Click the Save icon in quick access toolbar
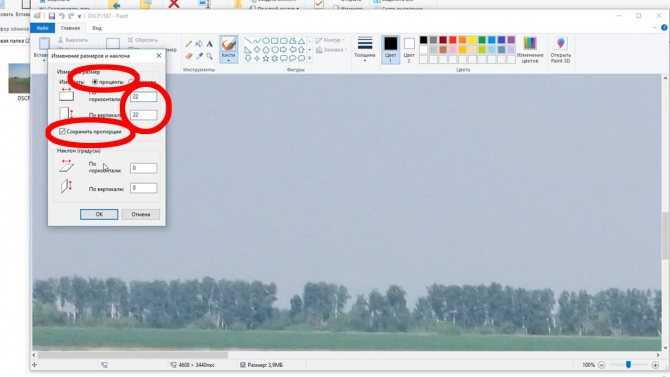The image size is (670, 377). (x=52, y=16)
